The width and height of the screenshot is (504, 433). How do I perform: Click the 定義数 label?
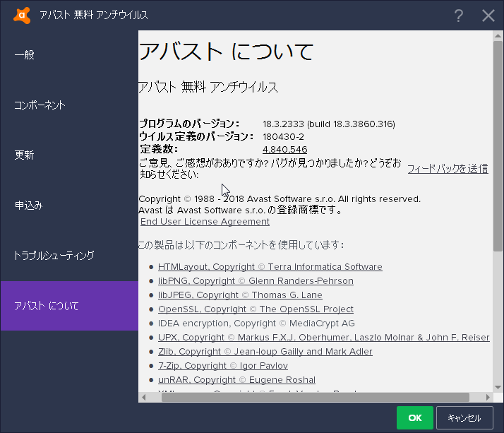pyautogui.click(x=159, y=149)
